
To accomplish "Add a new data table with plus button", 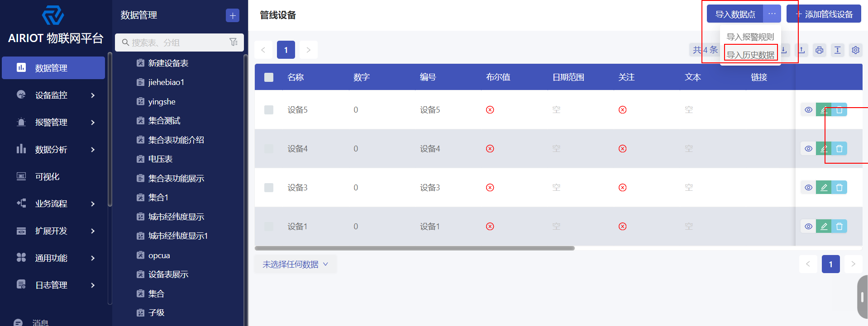I will tap(233, 15).
